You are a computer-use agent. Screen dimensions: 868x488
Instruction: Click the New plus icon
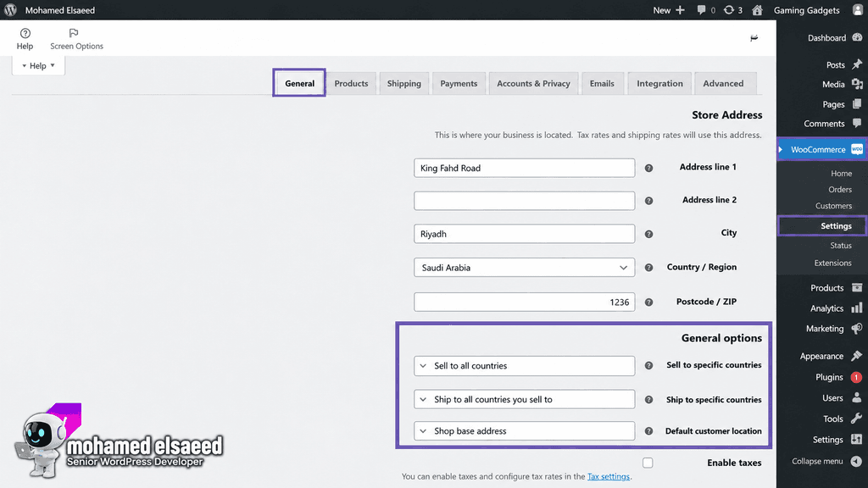pos(681,10)
